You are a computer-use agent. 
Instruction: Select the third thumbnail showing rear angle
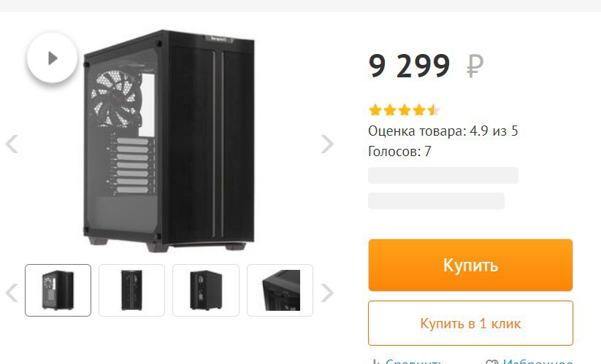[x=206, y=290]
